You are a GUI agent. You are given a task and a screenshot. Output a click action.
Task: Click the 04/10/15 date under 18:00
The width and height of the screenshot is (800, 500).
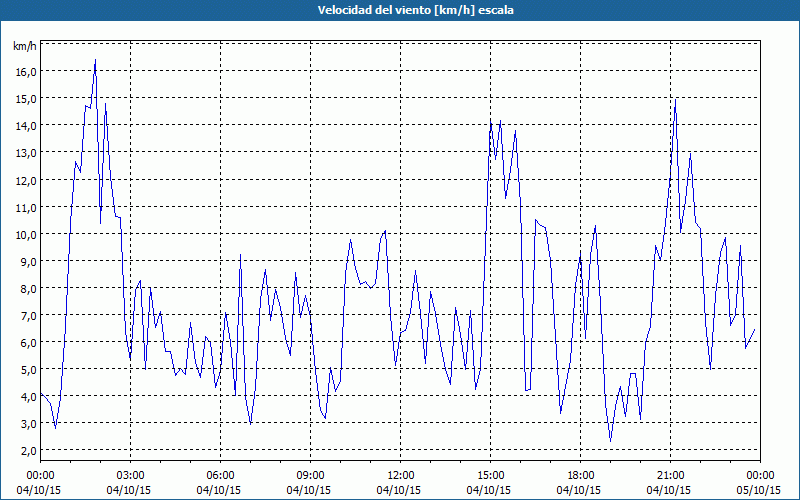(x=579, y=490)
